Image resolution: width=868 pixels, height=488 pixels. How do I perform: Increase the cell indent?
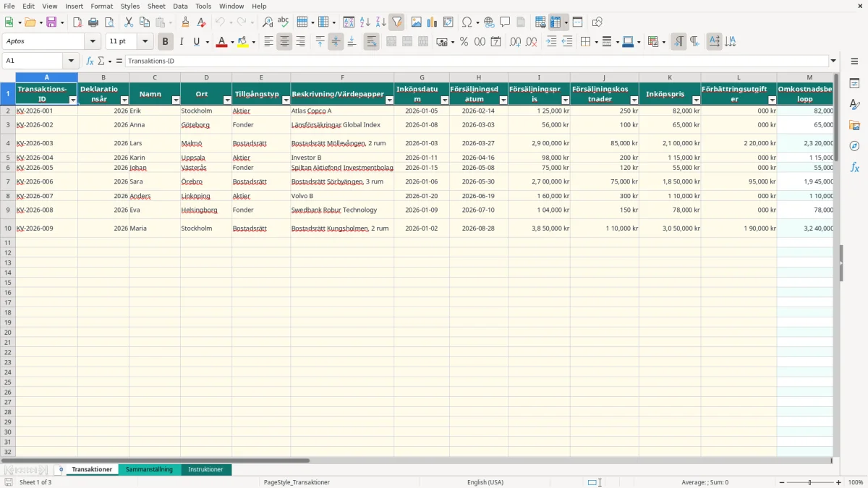(x=551, y=42)
